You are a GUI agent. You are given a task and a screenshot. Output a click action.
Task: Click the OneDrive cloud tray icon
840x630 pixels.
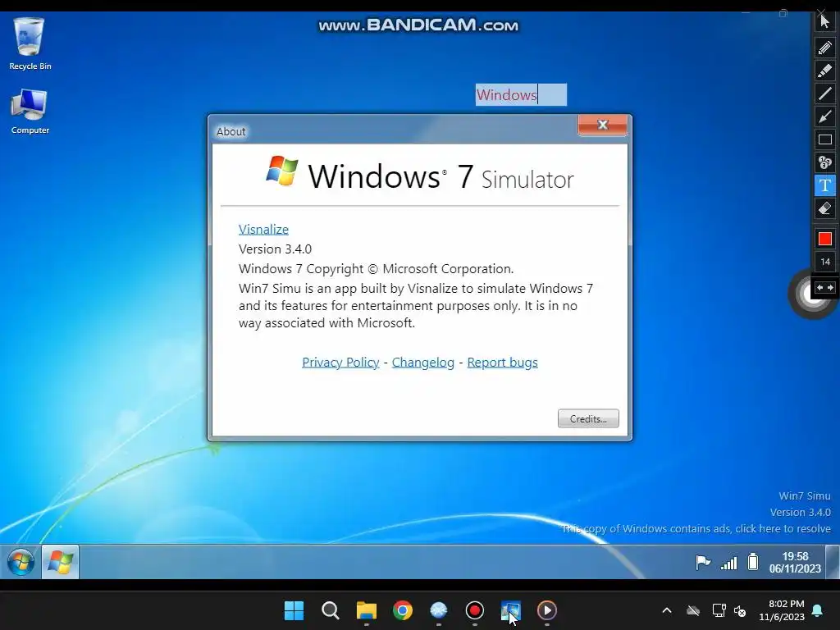pos(693,610)
